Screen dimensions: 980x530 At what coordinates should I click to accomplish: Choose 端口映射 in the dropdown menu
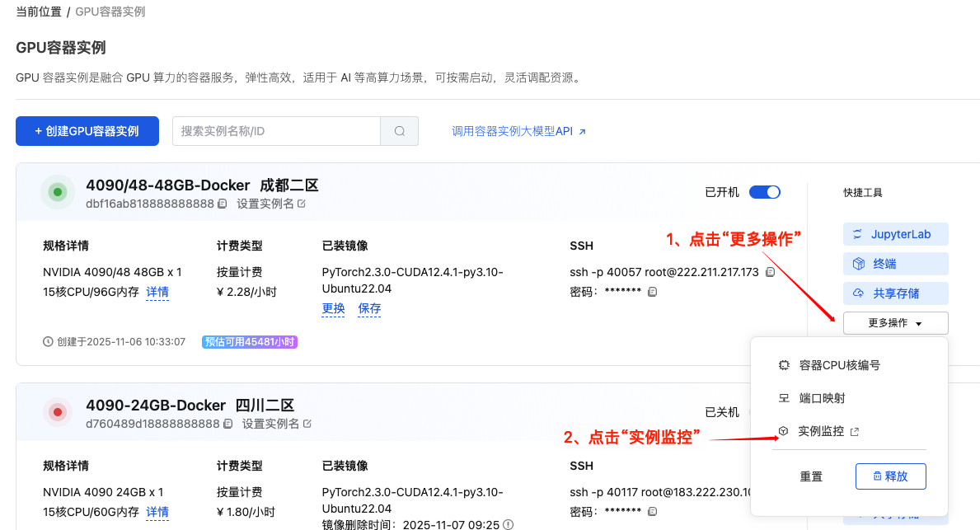[821, 398]
